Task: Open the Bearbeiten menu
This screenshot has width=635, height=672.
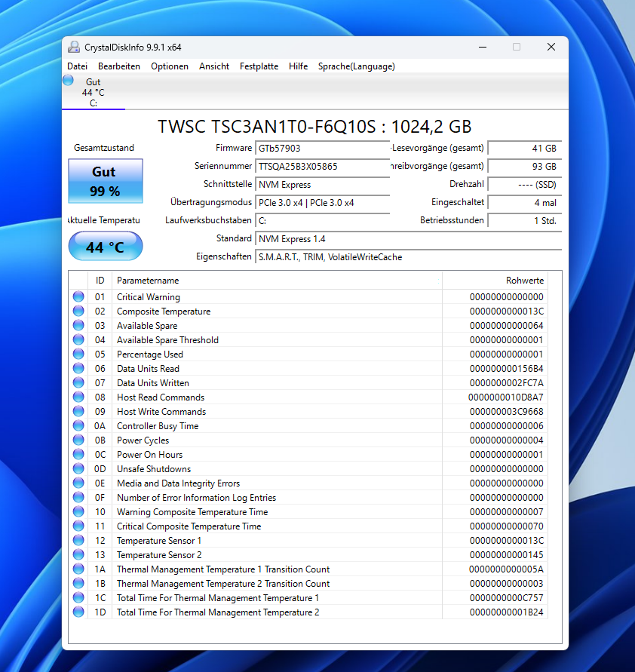Action: [119, 66]
